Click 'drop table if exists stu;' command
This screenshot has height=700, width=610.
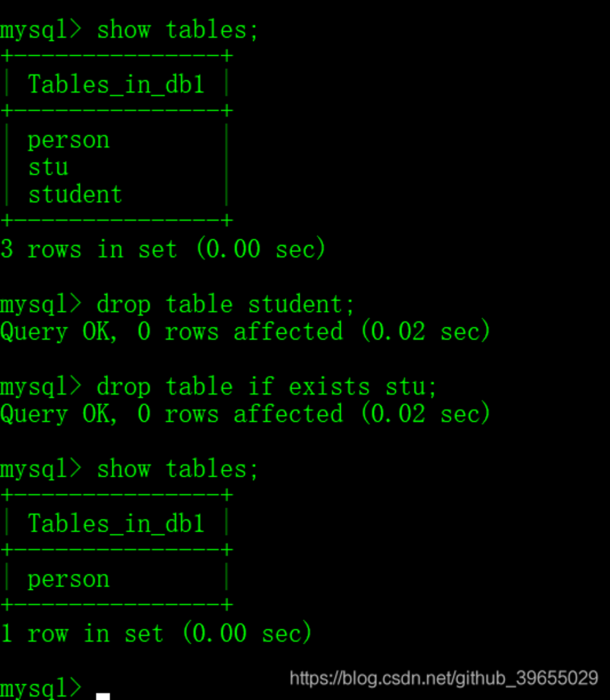267,387
